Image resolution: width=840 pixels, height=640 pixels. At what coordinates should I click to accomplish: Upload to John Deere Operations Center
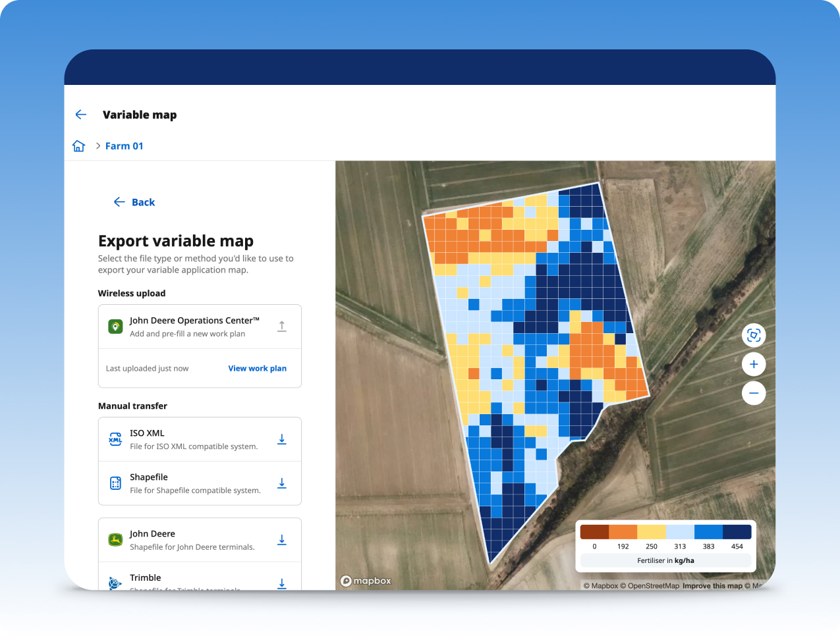click(x=281, y=327)
